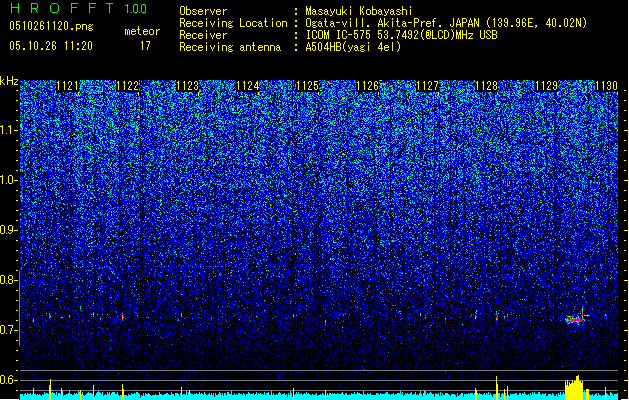629x400 pixels.
Task: Click the 1122 time marker
Action: coord(128,86)
